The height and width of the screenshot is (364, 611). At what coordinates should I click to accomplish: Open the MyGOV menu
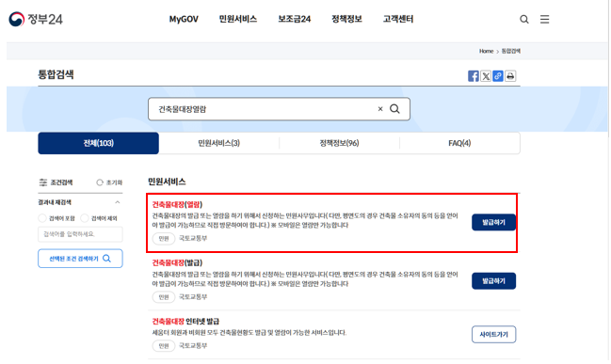click(x=184, y=19)
